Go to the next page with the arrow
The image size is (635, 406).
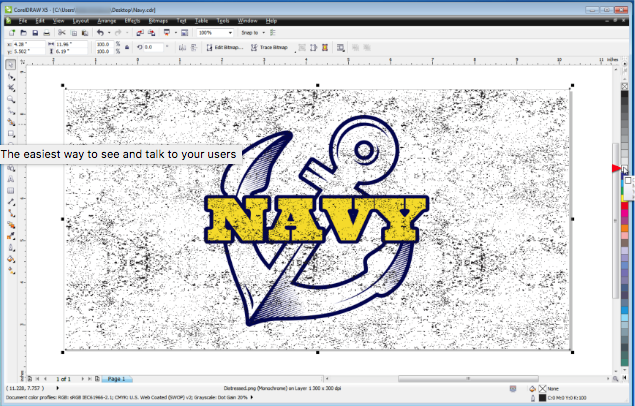[x=83, y=379]
